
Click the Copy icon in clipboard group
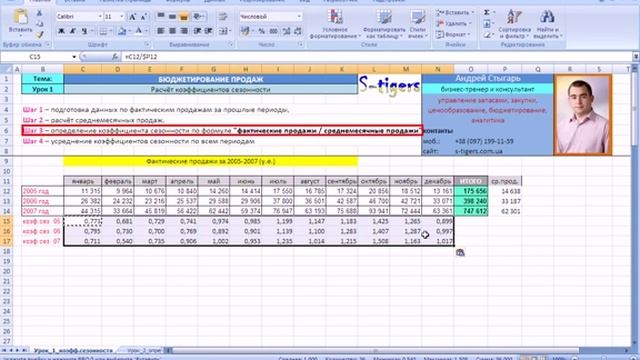[x=40, y=24]
